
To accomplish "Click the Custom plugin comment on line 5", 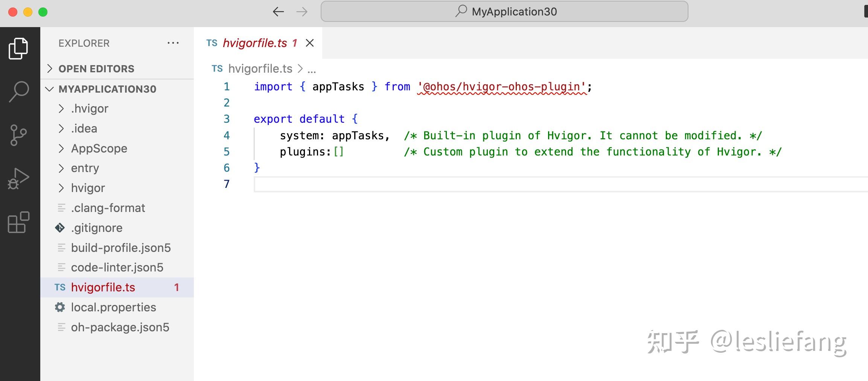I will click(x=592, y=152).
